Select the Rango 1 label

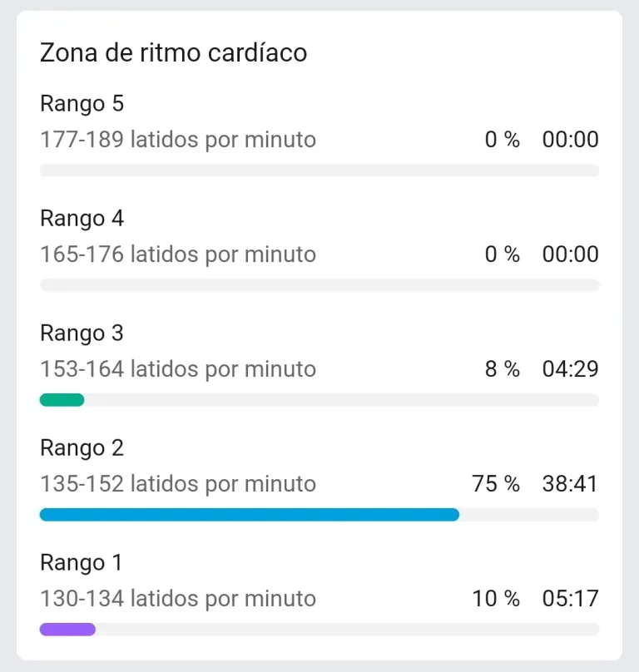(81, 563)
